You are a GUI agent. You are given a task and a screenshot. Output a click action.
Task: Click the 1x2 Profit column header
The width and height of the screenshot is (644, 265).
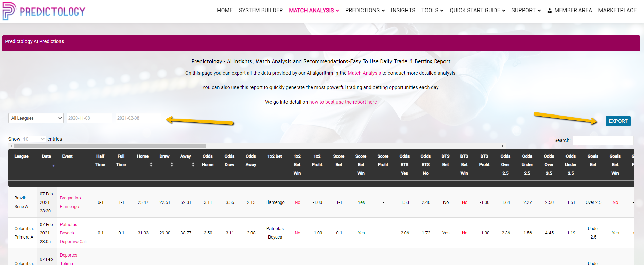click(x=317, y=160)
